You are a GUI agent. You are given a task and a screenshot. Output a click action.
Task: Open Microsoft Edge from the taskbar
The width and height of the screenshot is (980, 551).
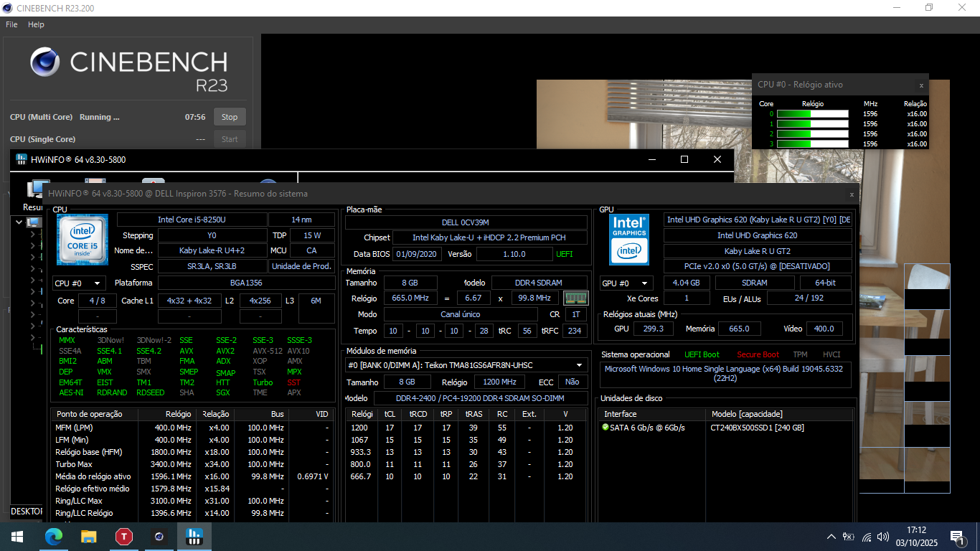coord(54,536)
